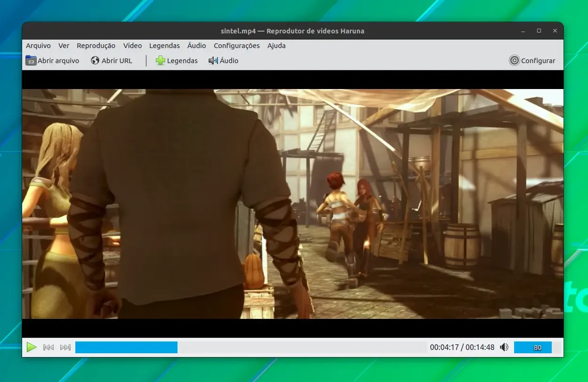Open the Áudio track toolbar dropdown
This screenshot has height=382, width=588.
coord(224,60)
